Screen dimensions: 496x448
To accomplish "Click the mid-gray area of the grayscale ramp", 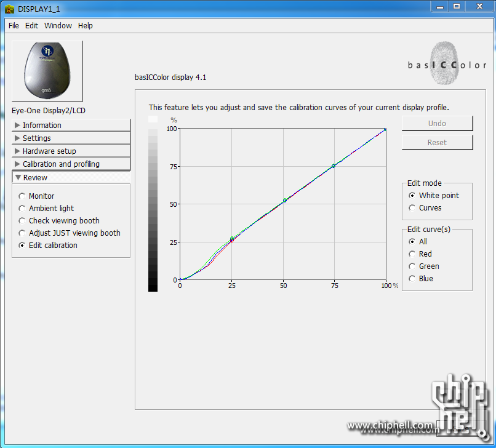I will click(x=153, y=206).
